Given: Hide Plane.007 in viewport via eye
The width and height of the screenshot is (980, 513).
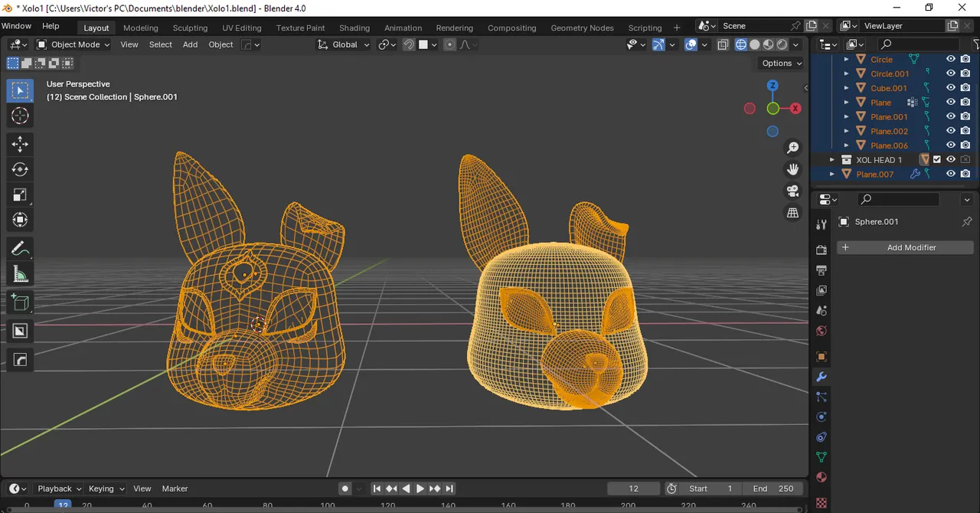Looking at the screenshot, I should pyautogui.click(x=951, y=174).
